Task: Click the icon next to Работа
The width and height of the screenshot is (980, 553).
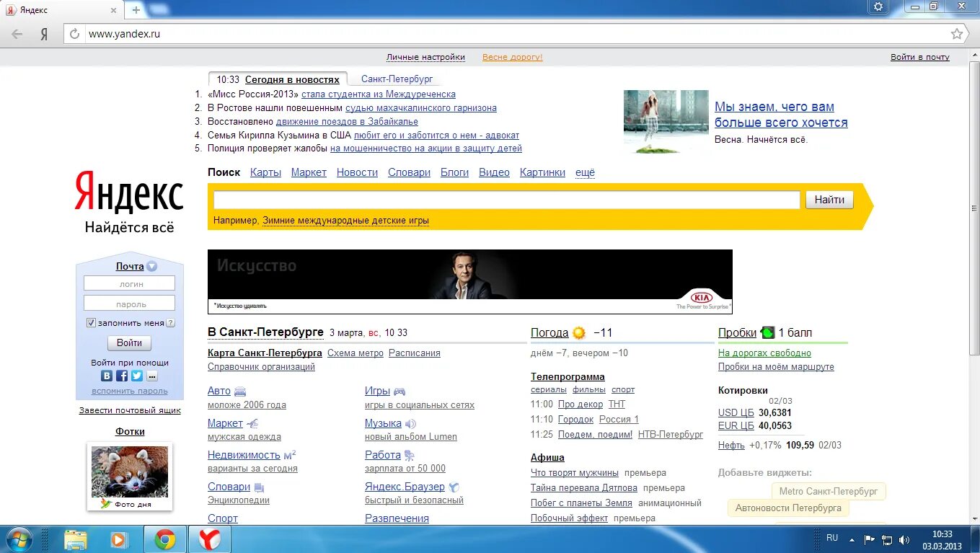Action: (x=409, y=455)
